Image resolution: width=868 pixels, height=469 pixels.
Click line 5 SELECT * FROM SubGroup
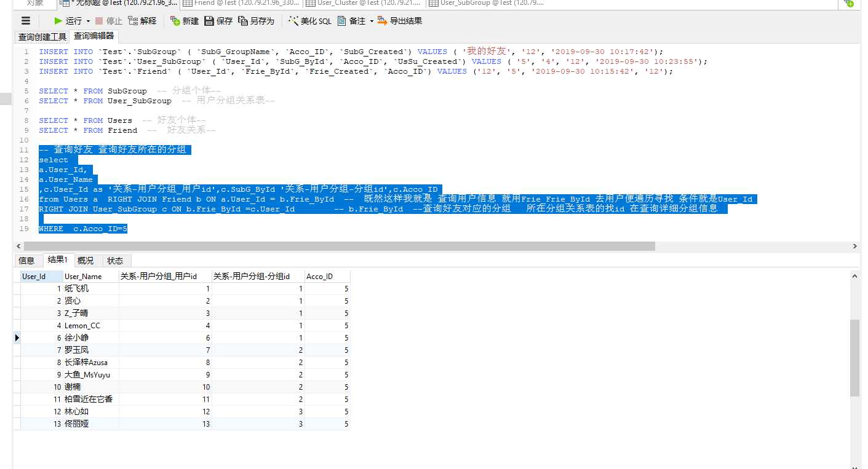(x=93, y=91)
